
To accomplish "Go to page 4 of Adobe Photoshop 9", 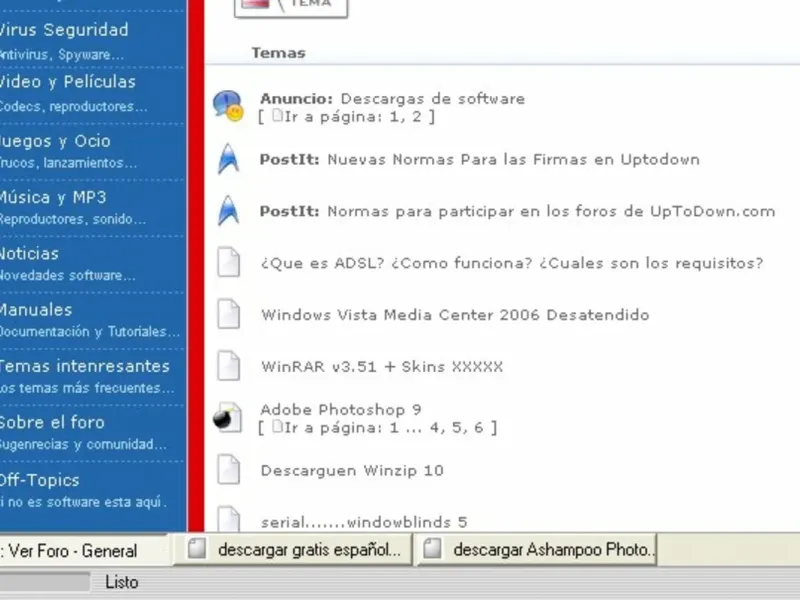I will tap(434, 428).
